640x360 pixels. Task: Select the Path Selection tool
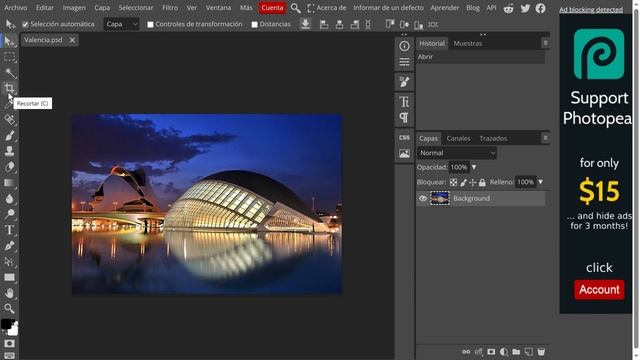click(x=9, y=262)
